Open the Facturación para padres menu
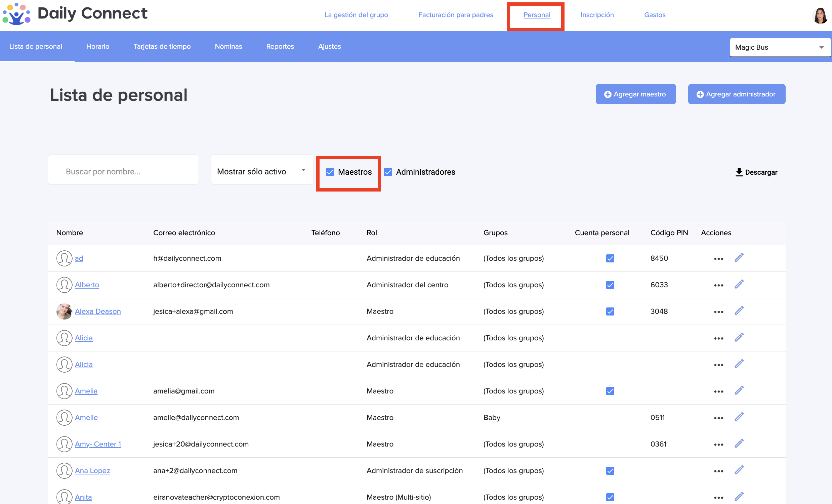Screen dimensions: 832x504 456,15
